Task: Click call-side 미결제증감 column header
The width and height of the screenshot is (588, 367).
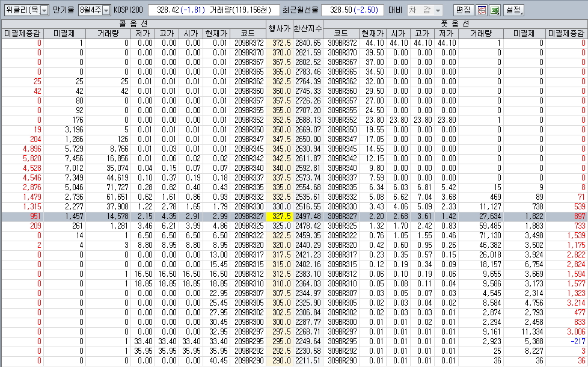Action: tap(22, 33)
